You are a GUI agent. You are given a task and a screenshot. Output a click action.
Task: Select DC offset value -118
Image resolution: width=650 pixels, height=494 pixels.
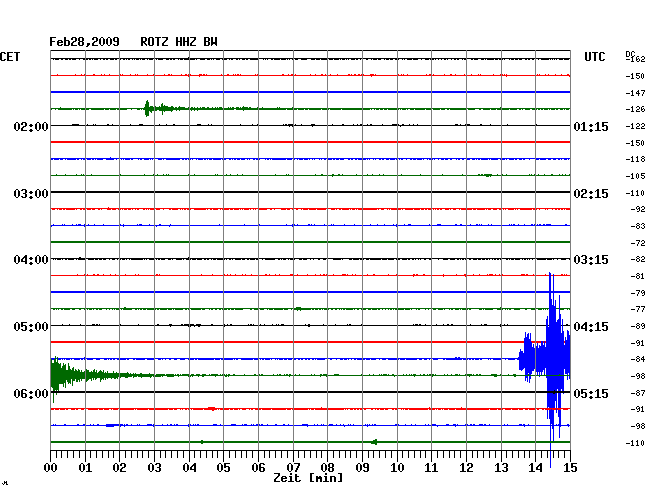(x=635, y=160)
